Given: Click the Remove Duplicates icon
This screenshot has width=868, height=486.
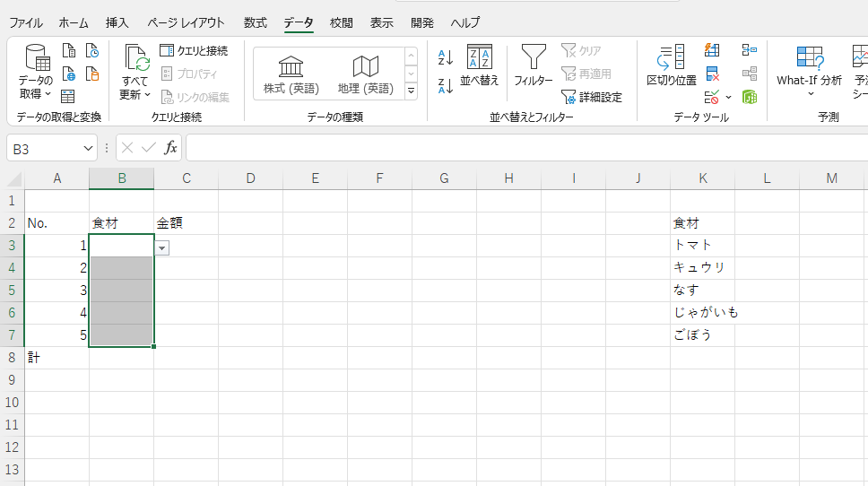Looking at the screenshot, I should tap(712, 74).
